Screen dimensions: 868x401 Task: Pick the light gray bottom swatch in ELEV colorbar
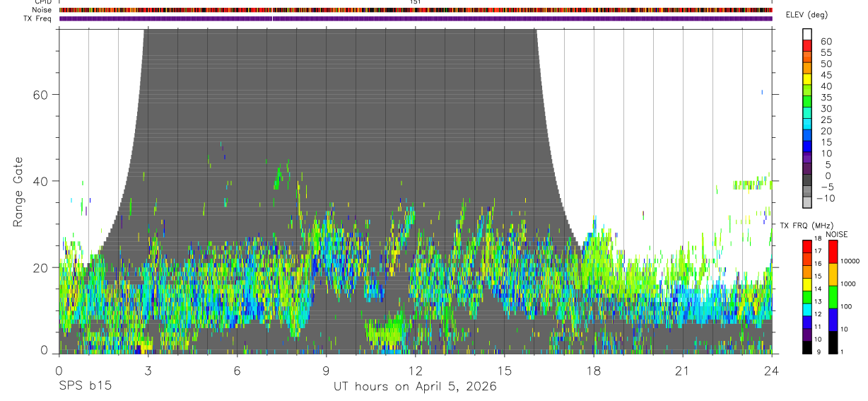[808, 202]
